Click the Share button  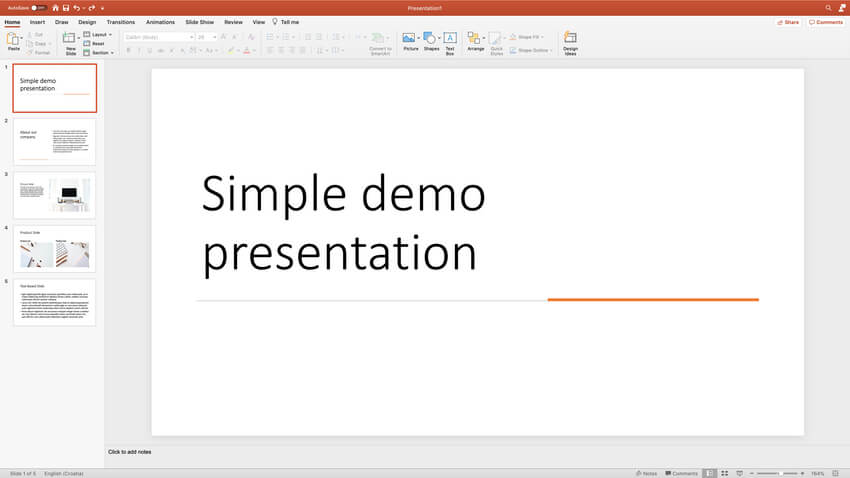[x=788, y=21]
